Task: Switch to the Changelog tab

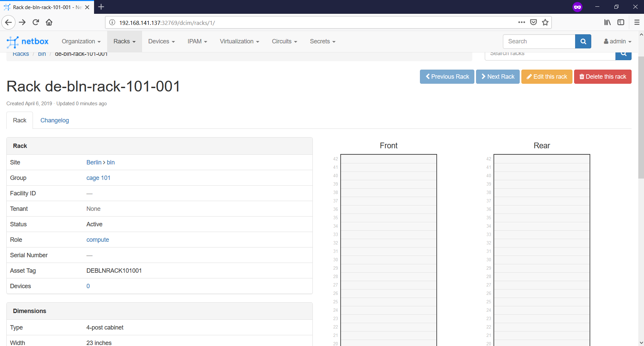Action: coord(55,120)
